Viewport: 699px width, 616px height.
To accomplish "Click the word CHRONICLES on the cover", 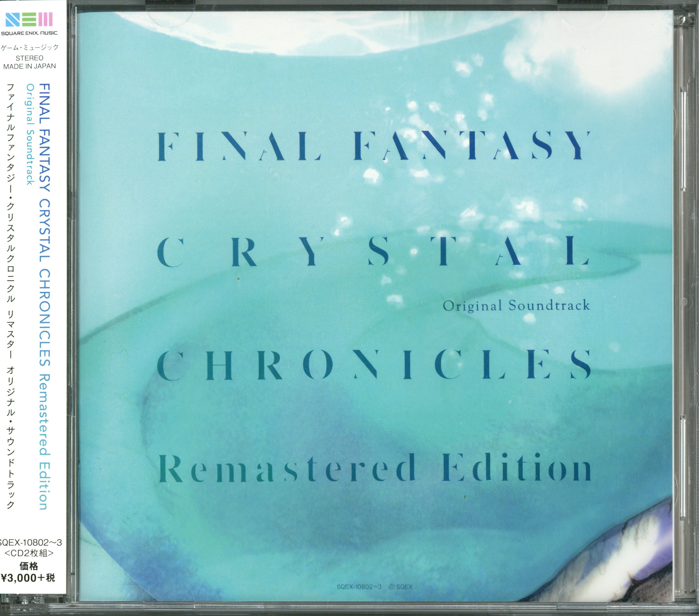I will point(374,365).
